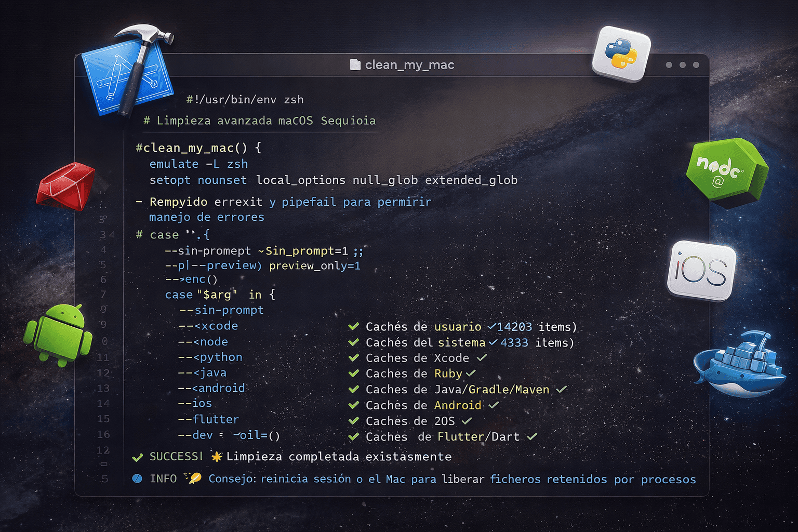The width and height of the screenshot is (798, 532).
Task: Click the shebang line #!/usr/bin/env zsh
Action: coord(245,99)
